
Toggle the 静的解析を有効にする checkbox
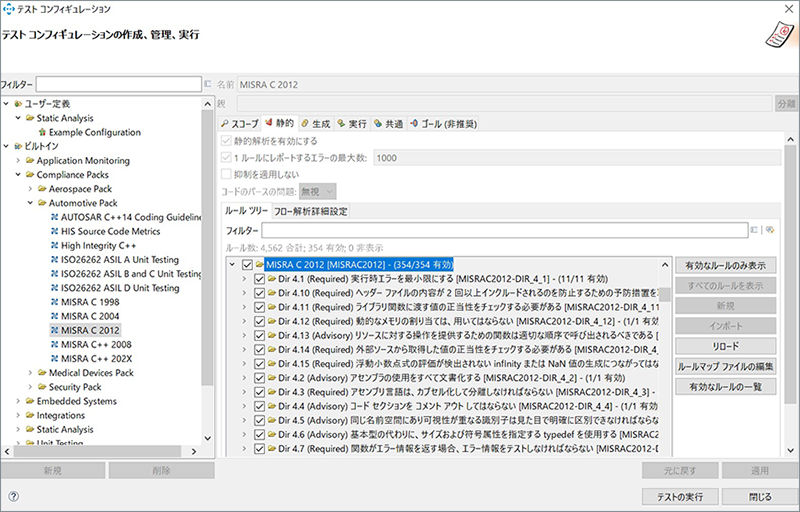click(x=226, y=141)
